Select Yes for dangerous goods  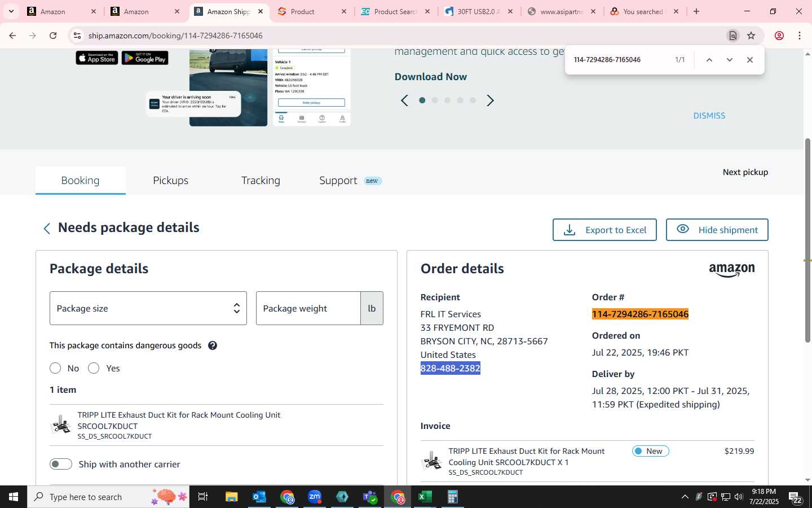(94, 369)
